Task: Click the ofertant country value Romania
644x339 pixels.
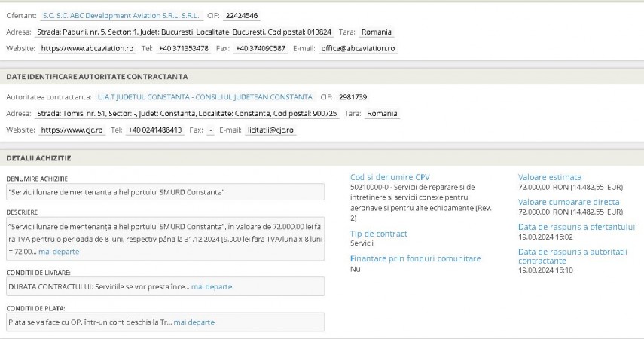Action: (376, 32)
